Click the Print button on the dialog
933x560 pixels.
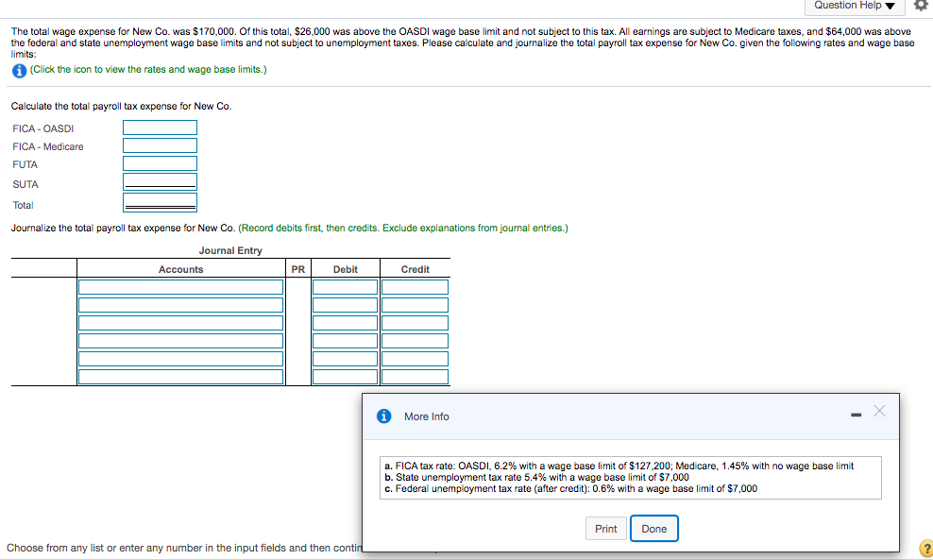pos(605,528)
